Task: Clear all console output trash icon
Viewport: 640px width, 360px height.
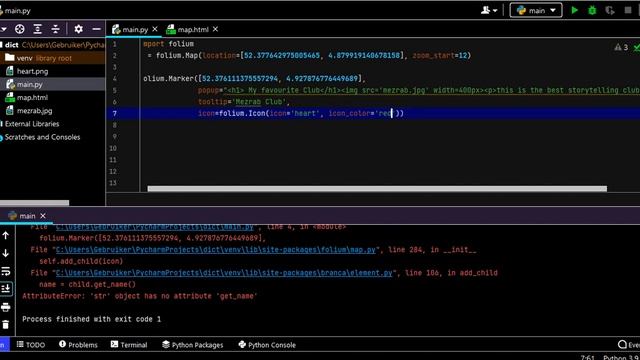Action: pos(6,324)
